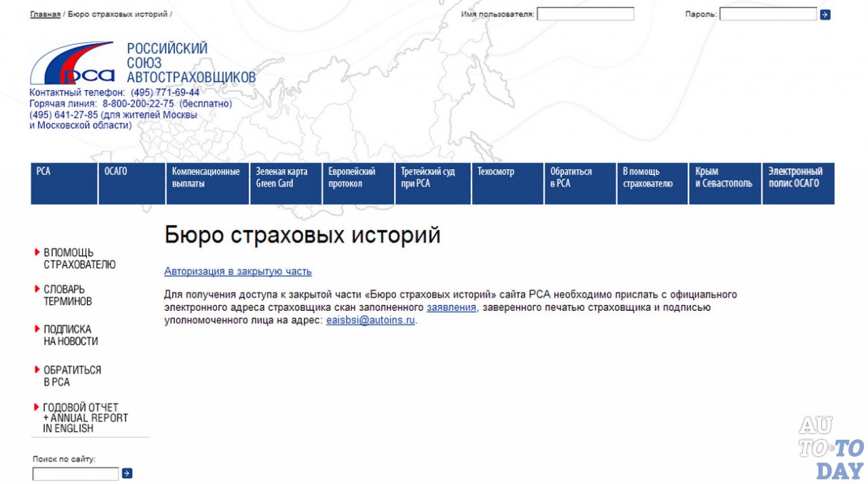Click the red arrow beside Словарь терминов
Screen dimensions: 868x484
click(x=37, y=289)
